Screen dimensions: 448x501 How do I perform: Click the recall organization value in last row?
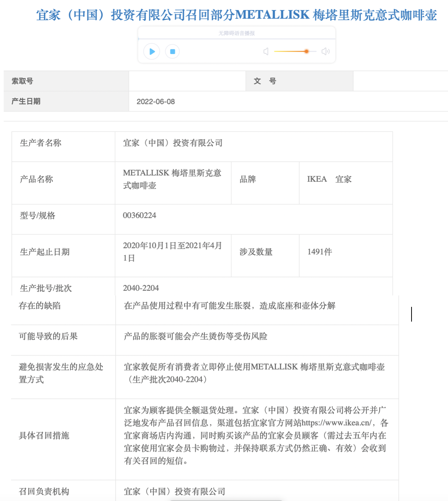pyautogui.click(x=175, y=492)
